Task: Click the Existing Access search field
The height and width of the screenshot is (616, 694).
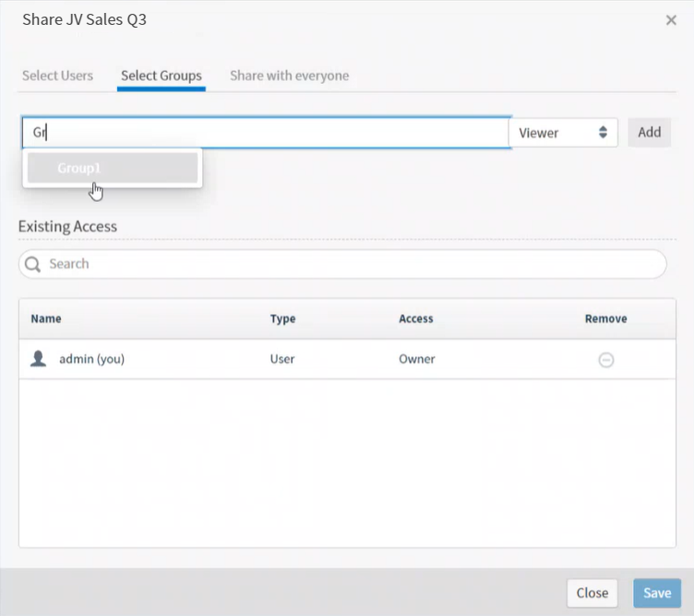Action: coord(351,264)
